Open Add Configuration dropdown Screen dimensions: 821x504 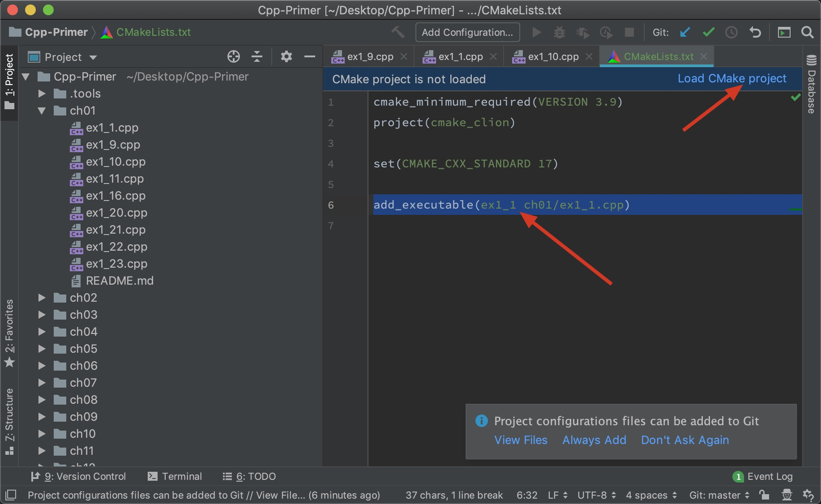coord(467,32)
